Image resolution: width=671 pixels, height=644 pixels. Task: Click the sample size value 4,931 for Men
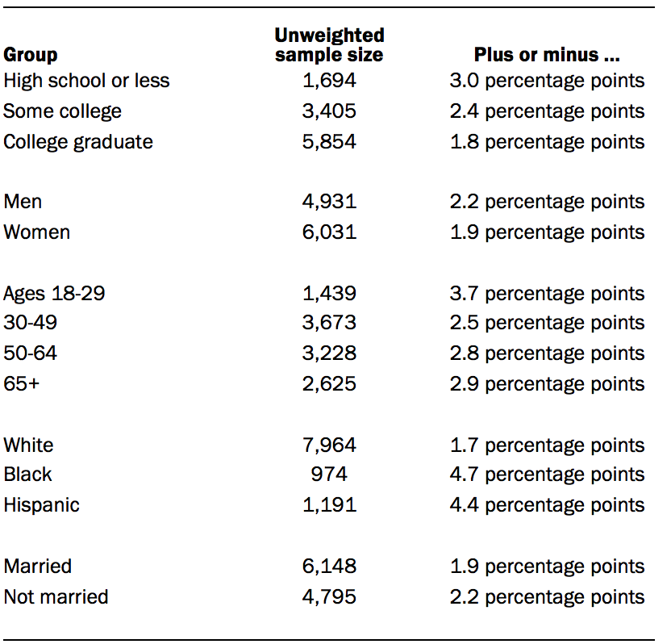pos(329,202)
